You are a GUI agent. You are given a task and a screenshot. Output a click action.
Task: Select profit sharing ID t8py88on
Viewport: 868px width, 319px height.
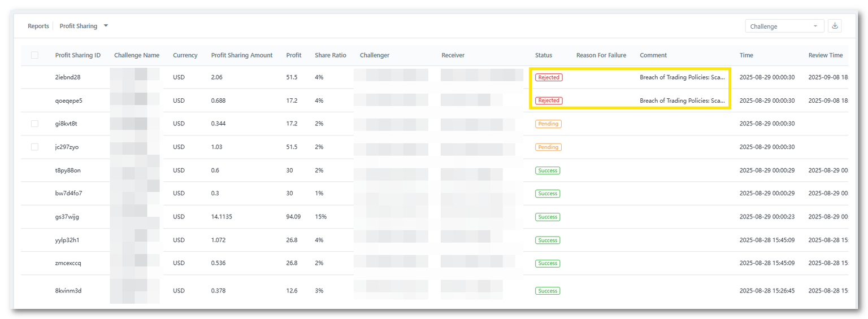pyautogui.click(x=68, y=171)
